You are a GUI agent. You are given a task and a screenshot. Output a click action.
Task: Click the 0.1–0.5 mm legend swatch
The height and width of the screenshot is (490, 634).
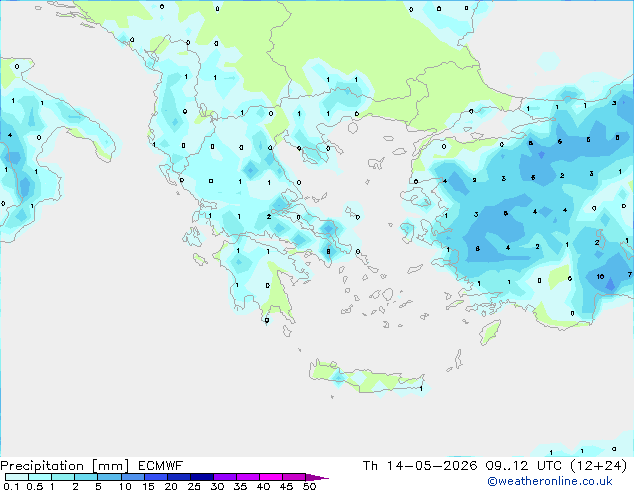17,477
